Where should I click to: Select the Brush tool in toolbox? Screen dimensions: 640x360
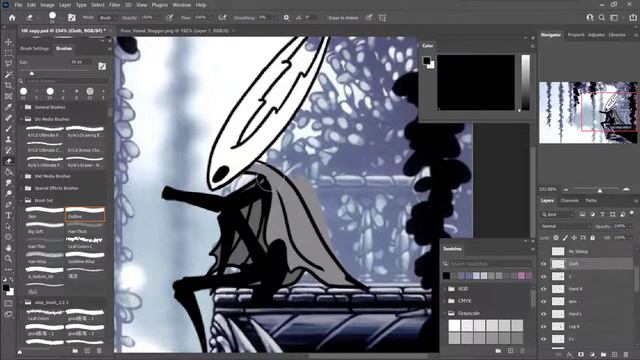click(8, 129)
